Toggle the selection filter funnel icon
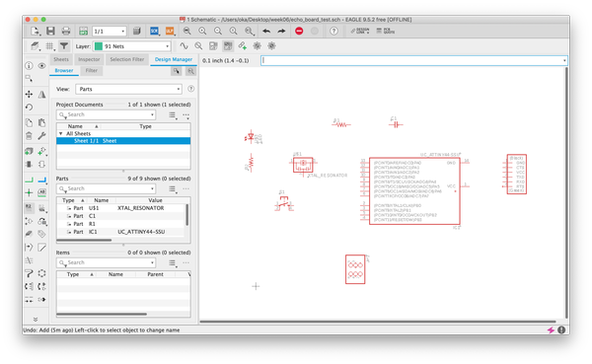The image size is (592, 364). pos(64,46)
